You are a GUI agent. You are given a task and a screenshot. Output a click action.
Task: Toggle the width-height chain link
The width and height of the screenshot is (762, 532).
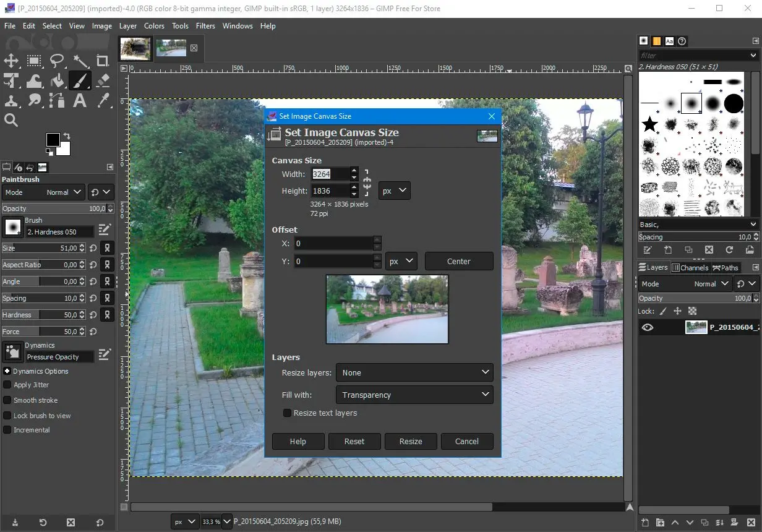(367, 182)
